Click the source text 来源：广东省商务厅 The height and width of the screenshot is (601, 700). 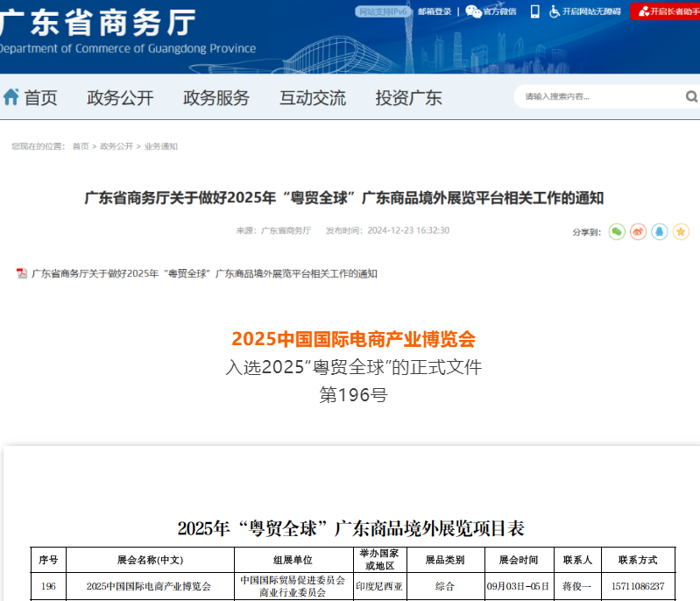(x=273, y=230)
